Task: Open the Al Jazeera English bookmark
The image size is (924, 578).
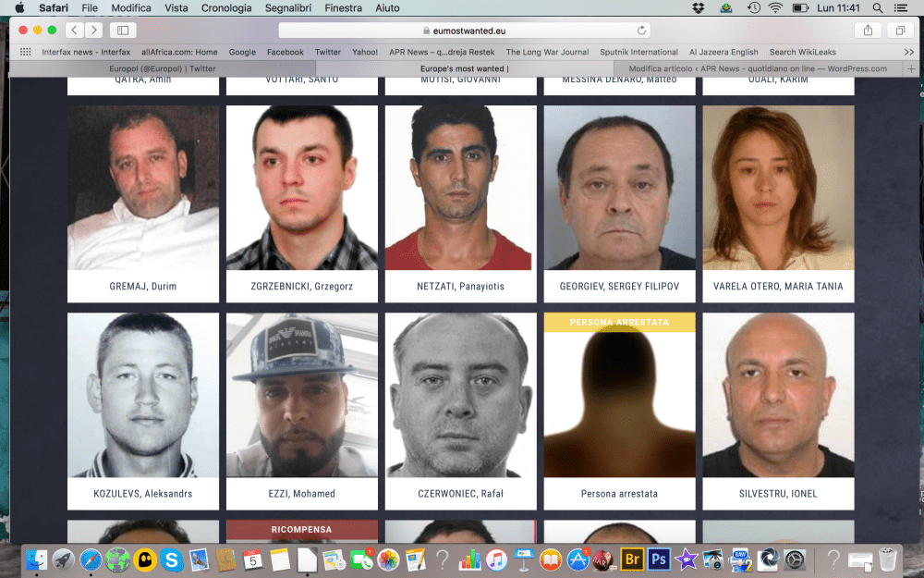Action: 723,53
